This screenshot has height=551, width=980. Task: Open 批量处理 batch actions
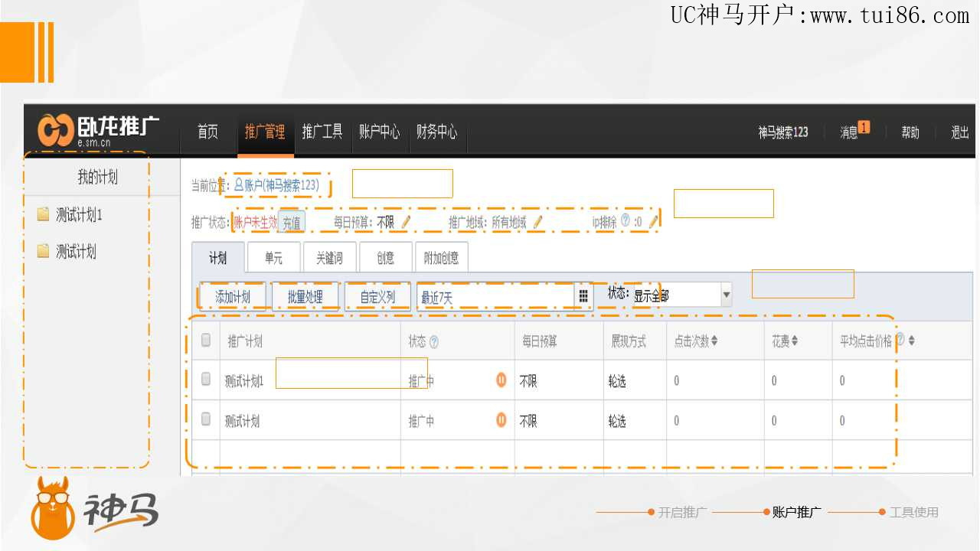pyautogui.click(x=305, y=297)
